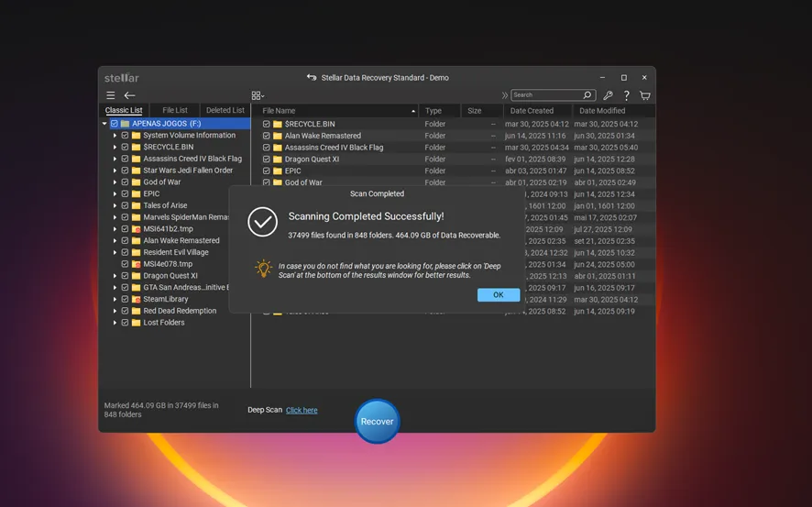Switch to the File List tab
The height and width of the screenshot is (507, 812).
(x=175, y=110)
